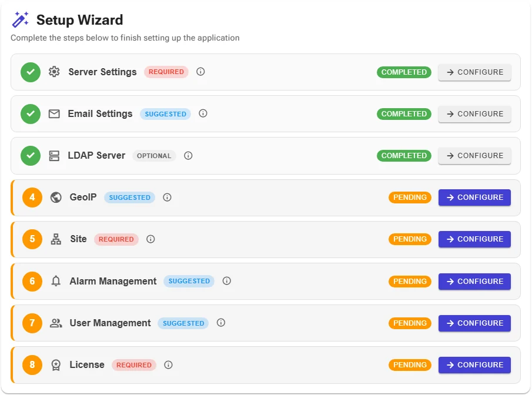The image size is (532, 395).
Task: Click the Site step label
Action: pyautogui.click(x=78, y=239)
